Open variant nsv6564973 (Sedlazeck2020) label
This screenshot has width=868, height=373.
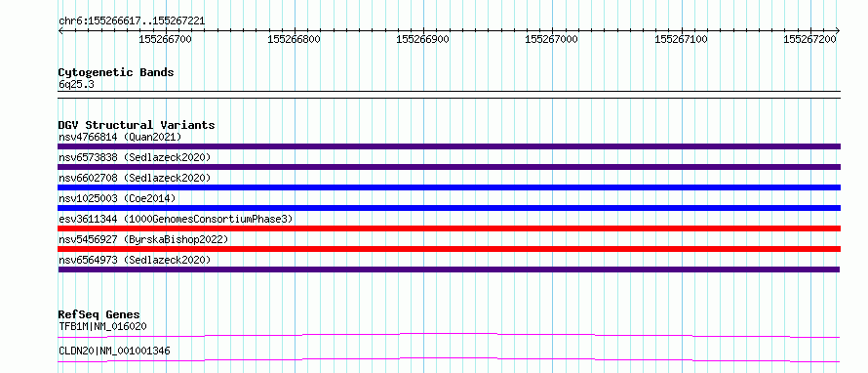(135, 260)
